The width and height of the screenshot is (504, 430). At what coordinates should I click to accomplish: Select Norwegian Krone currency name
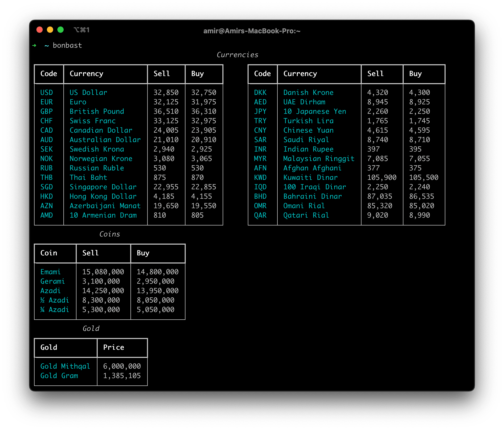pyautogui.click(x=101, y=159)
